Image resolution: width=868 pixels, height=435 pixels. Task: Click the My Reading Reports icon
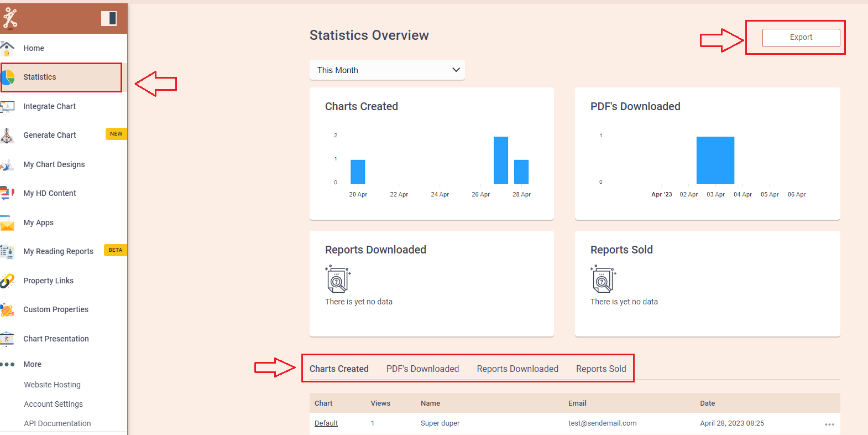coord(7,252)
